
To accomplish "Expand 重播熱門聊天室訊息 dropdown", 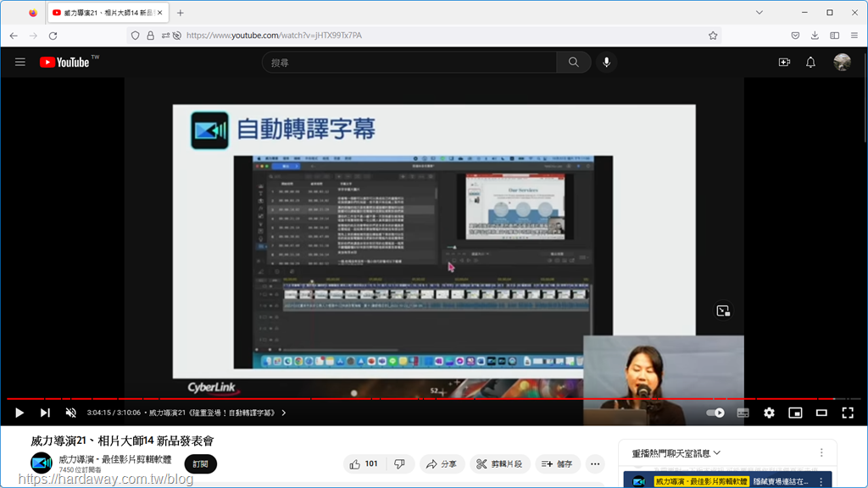I will (676, 453).
